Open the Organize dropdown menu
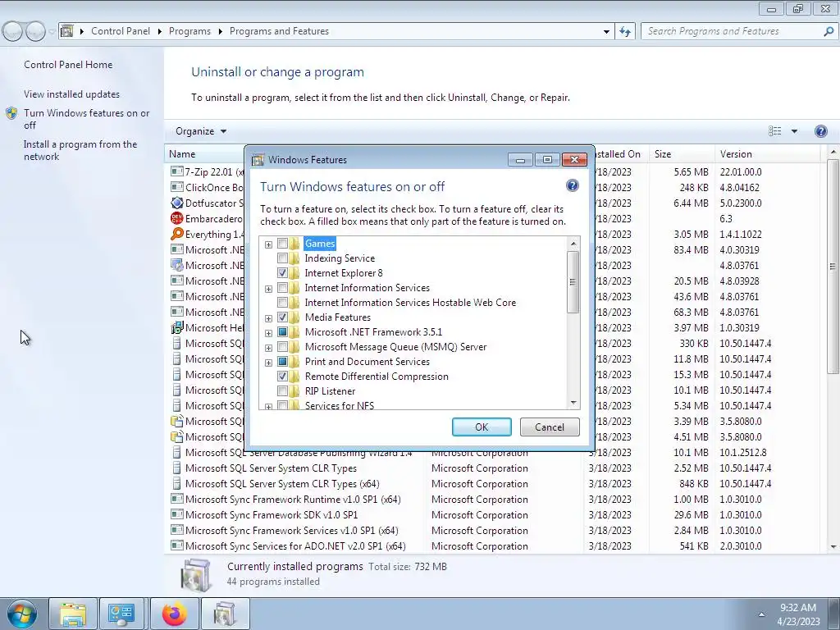This screenshot has height=630, width=840. click(x=201, y=131)
